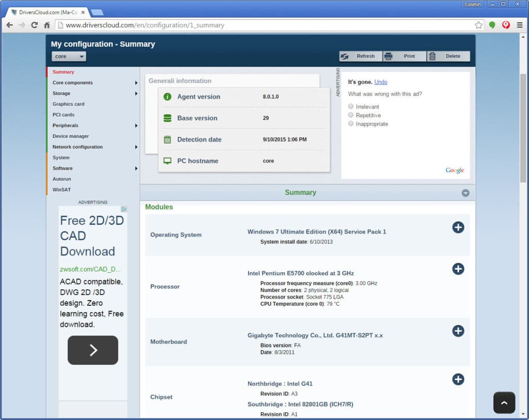Click the page vertical scrollbar thumb
The image size is (529, 420).
(x=523, y=128)
